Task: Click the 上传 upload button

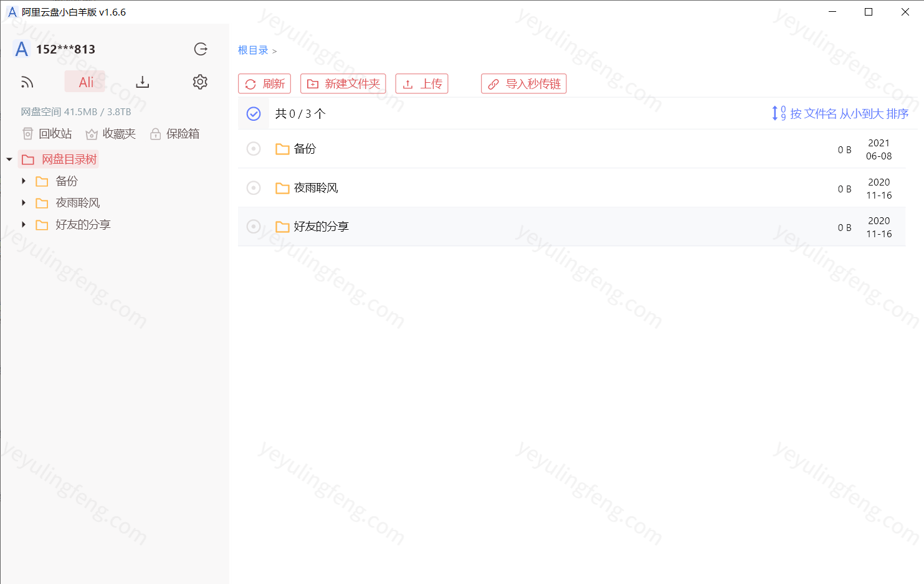Action: (422, 84)
